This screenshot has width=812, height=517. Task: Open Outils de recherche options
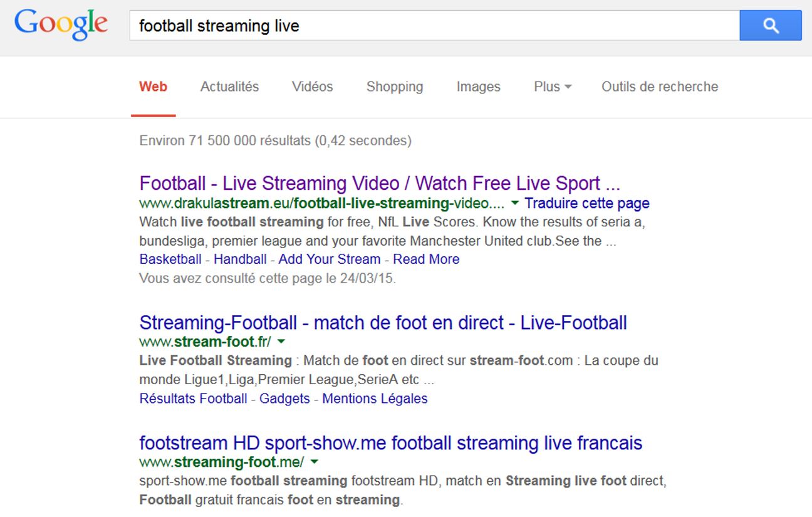659,86
